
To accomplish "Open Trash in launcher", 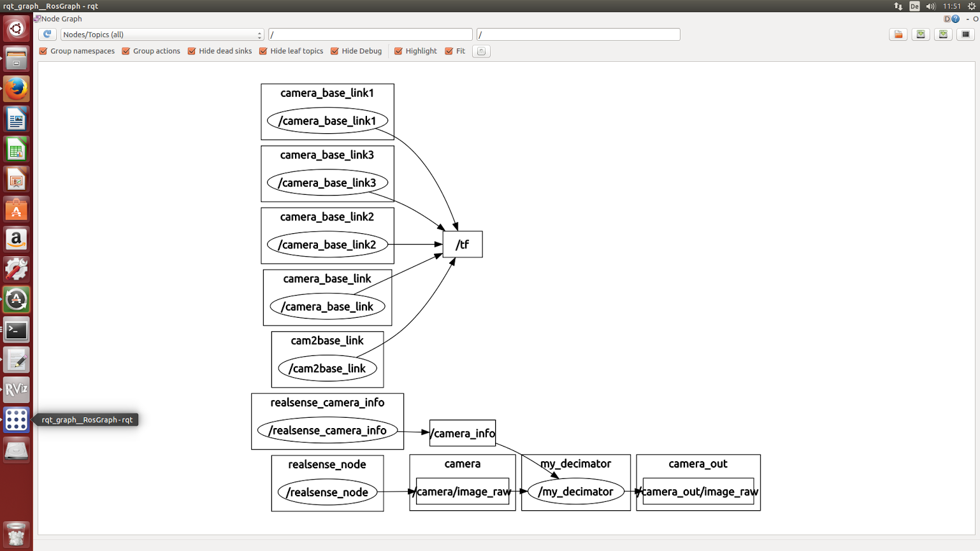I will click(17, 534).
